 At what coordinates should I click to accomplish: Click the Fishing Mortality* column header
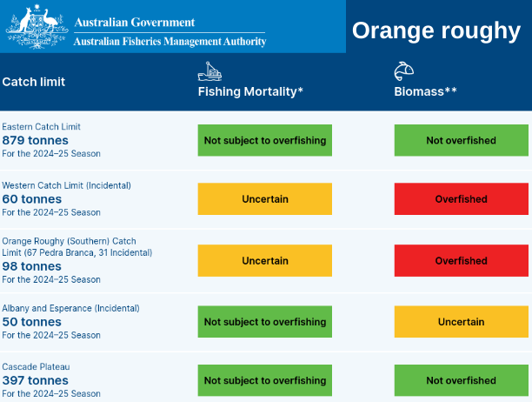pos(250,91)
